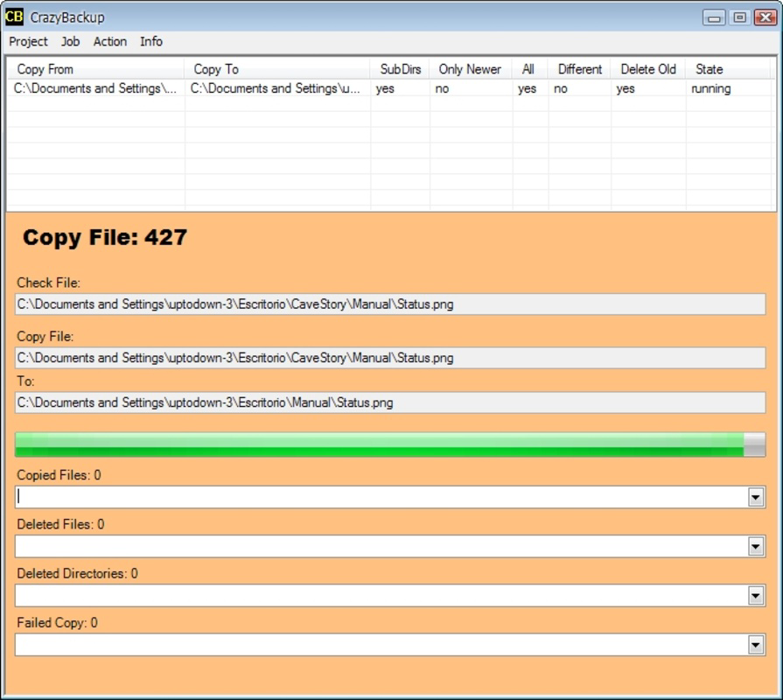Viewport: 783px width, 700px height.
Task: Expand the Failed Copy dropdown arrow
Action: [x=756, y=645]
